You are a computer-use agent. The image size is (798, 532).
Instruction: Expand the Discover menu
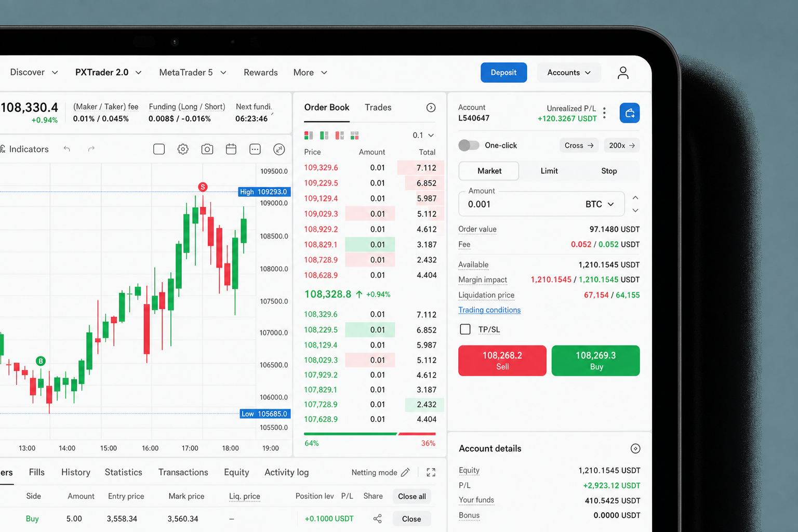point(34,72)
